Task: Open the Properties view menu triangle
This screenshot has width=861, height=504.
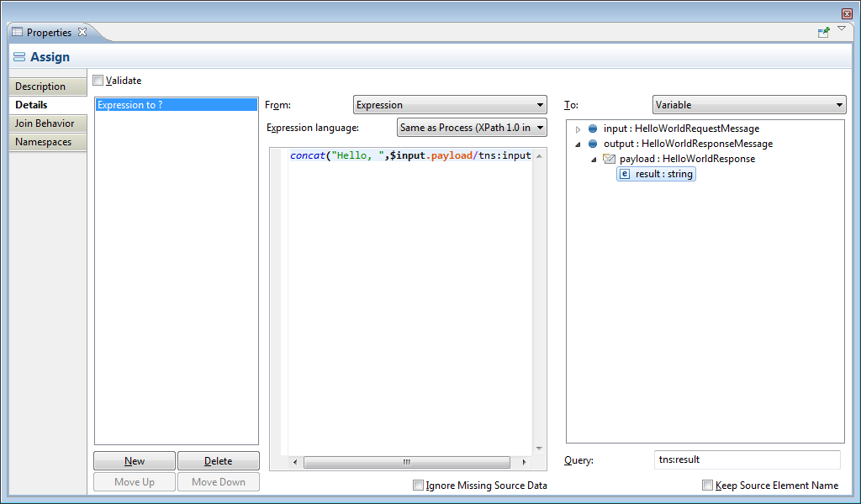Action: (x=842, y=29)
